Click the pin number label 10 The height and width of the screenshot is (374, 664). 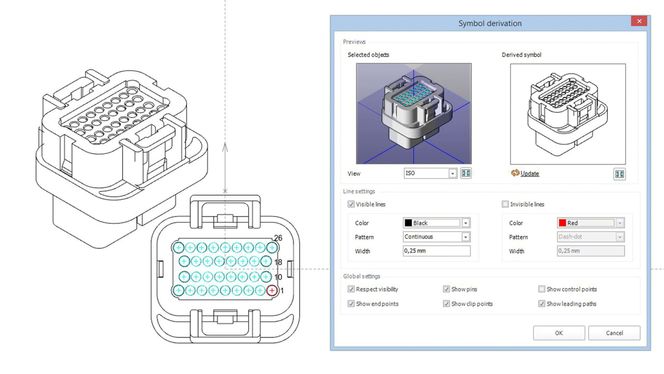(x=278, y=277)
